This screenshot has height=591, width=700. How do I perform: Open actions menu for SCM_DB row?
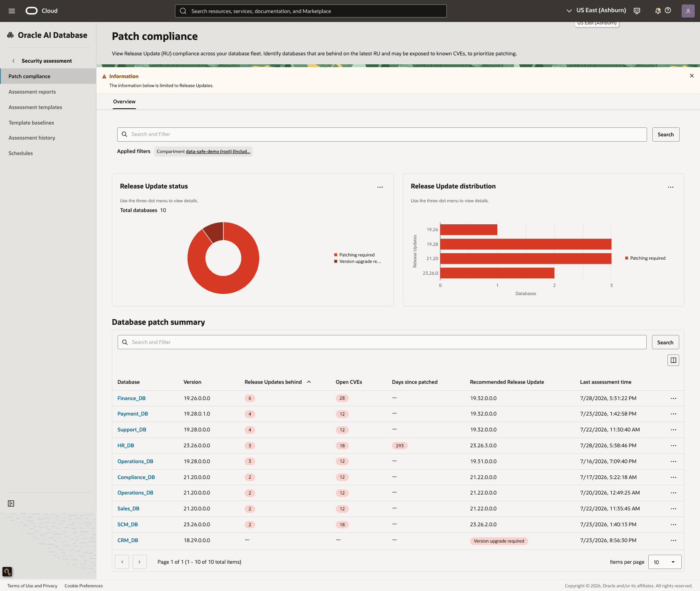[673, 525]
